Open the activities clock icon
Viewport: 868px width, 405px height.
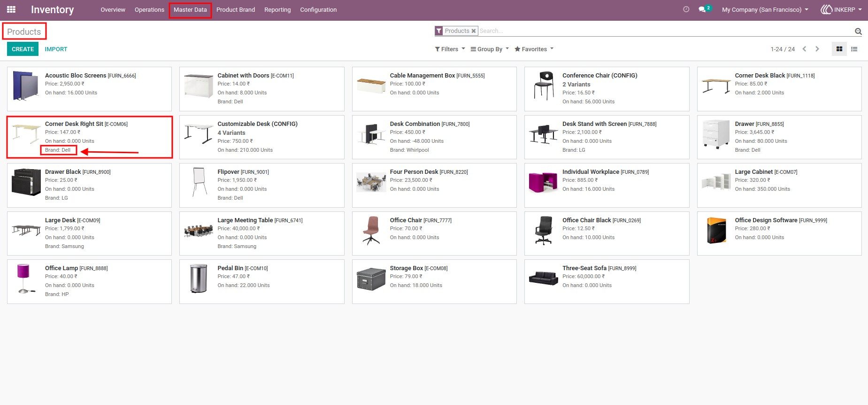[x=686, y=9]
